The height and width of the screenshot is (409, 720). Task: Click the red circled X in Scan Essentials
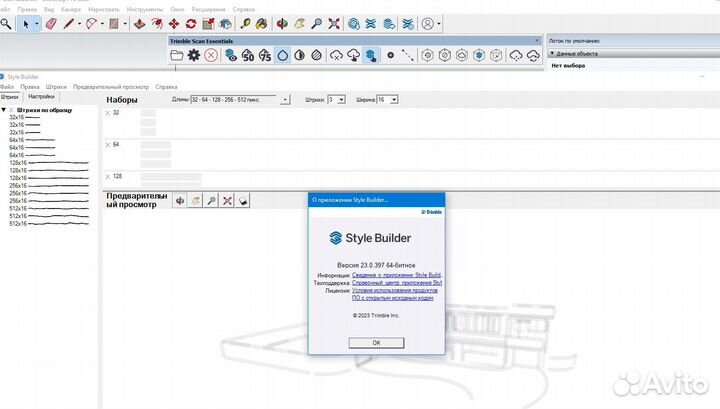point(211,56)
